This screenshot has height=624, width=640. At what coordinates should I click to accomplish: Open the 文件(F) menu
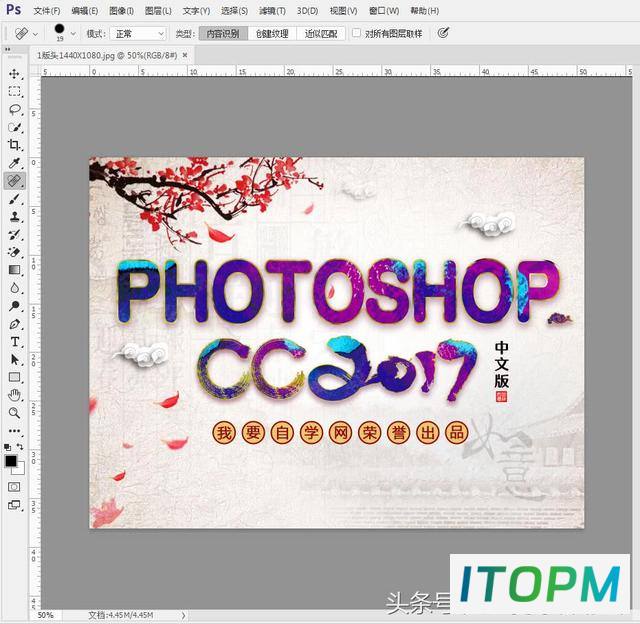tap(47, 11)
